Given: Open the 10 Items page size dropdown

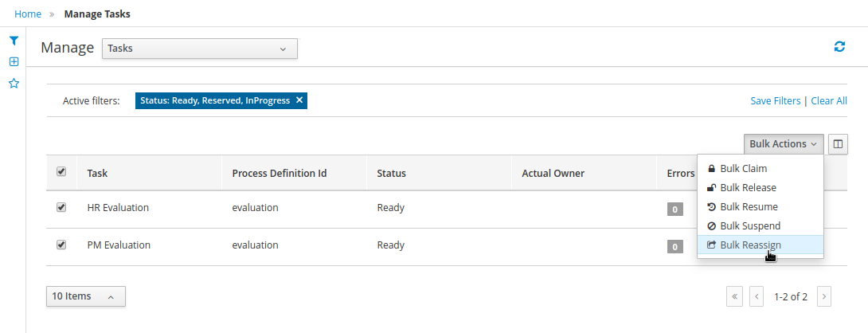Looking at the screenshot, I should click(x=85, y=296).
